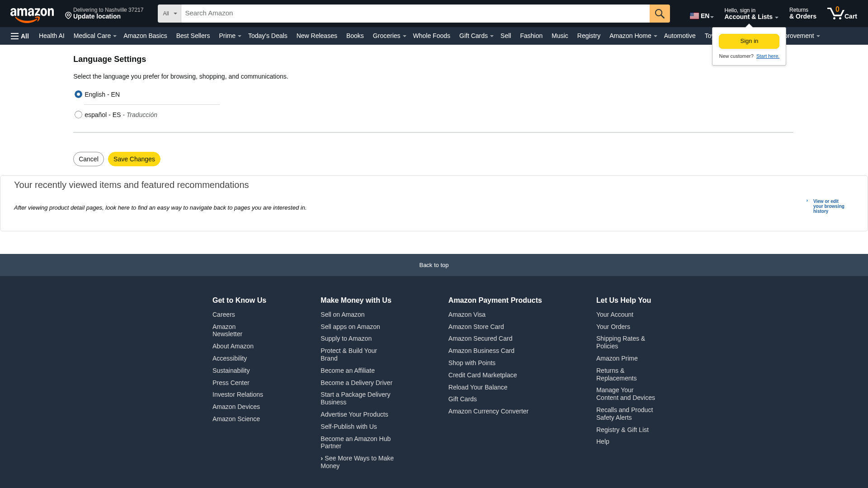Click Back to top bar

tap(434, 265)
